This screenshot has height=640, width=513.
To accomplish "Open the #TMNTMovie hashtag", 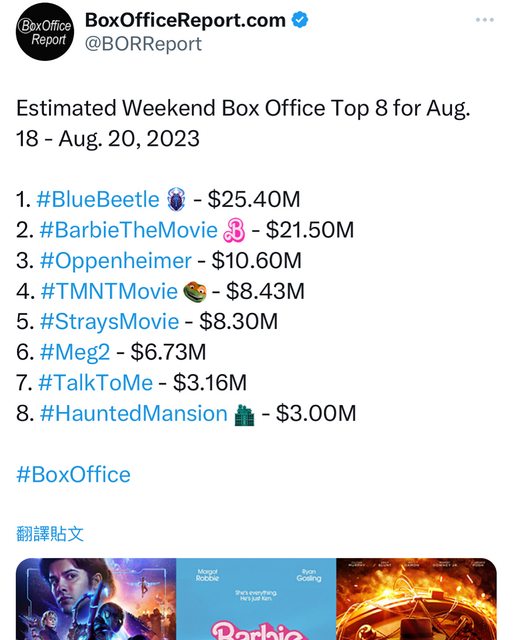I will [109, 291].
